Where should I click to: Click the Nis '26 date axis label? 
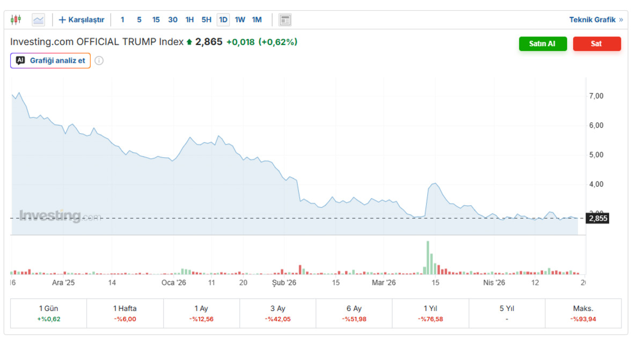(x=494, y=282)
